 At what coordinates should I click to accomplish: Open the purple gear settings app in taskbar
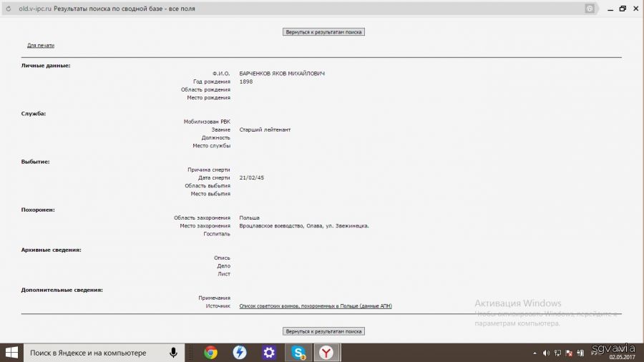pyautogui.click(x=269, y=353)
